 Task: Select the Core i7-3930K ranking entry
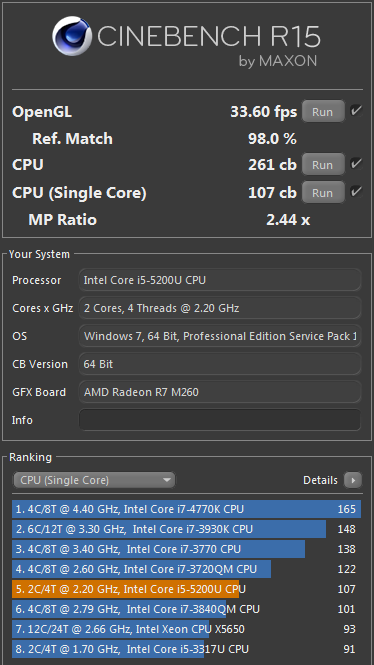point(187,529)
